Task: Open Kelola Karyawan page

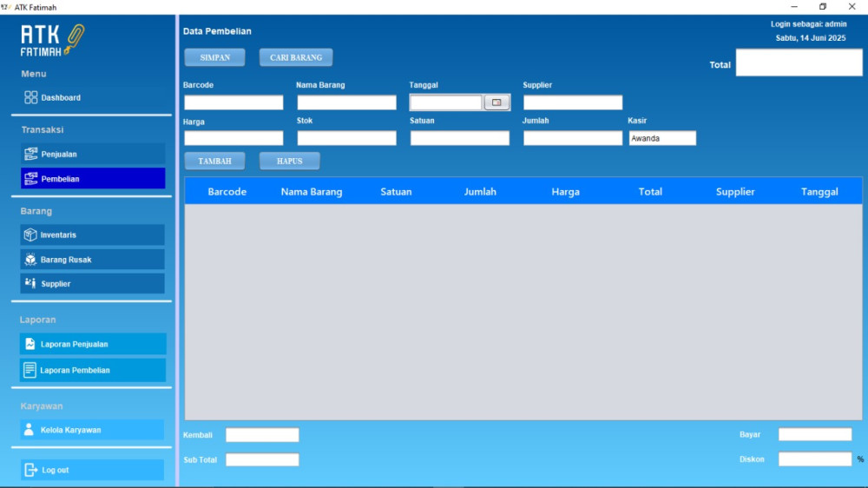Action: coord(93,430)
